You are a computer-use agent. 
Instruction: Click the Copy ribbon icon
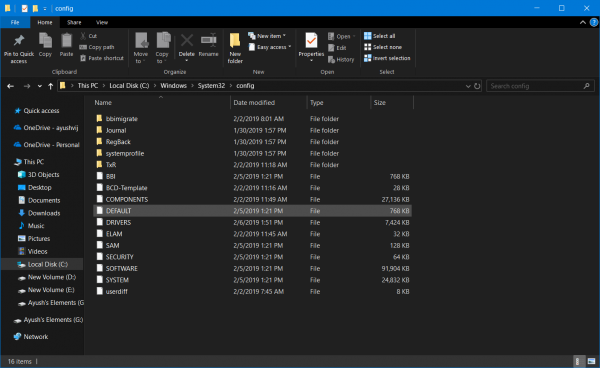[45, 41]
